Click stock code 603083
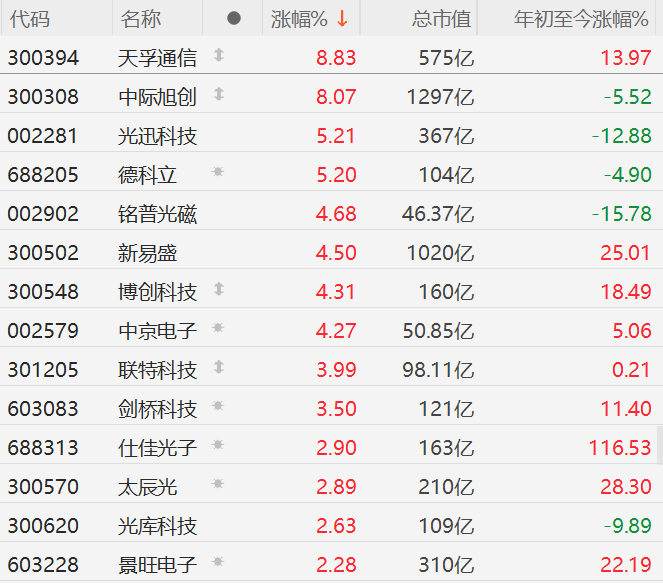 (43, 409)
